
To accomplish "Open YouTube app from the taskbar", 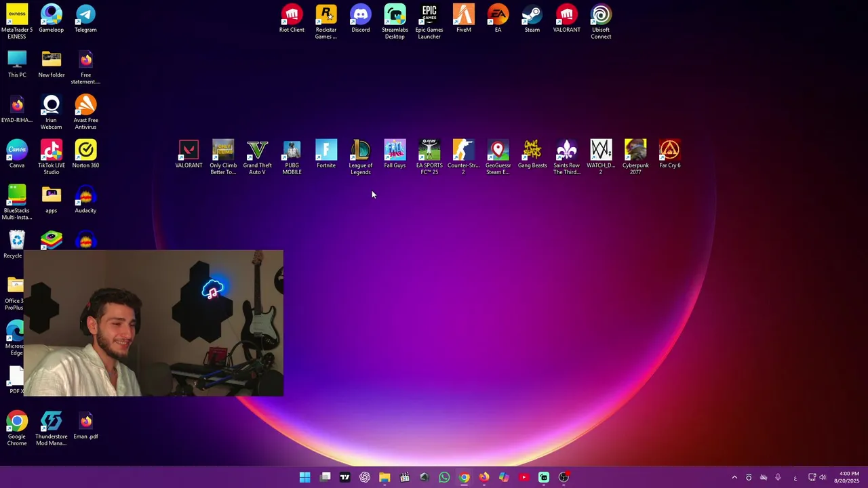I will click(x=524, y=477).
